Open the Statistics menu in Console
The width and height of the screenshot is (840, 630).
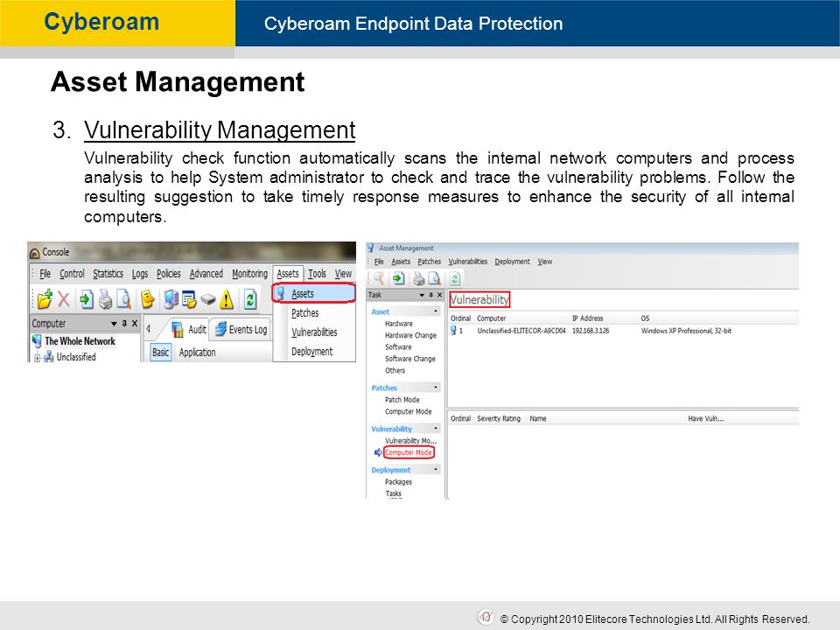(x=108, y=274)
